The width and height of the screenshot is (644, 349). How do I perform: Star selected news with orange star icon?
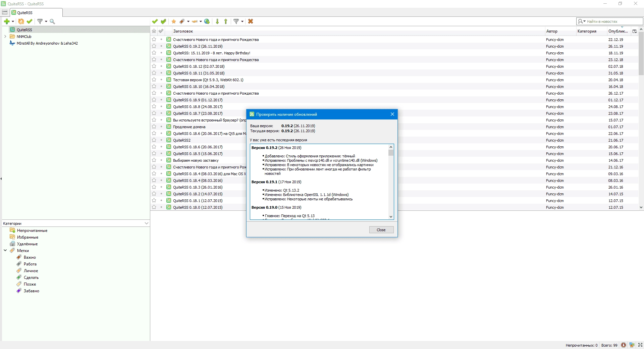pyautogui.click(x=174, y=21)
